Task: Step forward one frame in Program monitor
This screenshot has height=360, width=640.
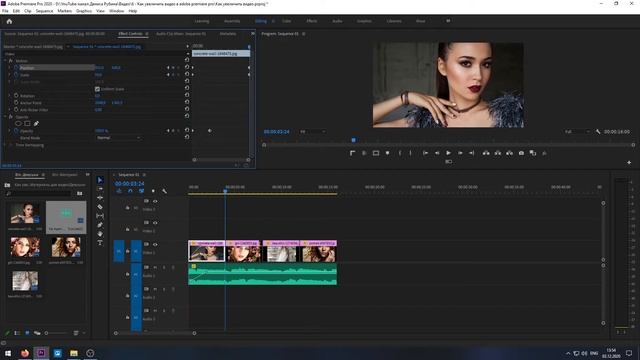Action: pyautogui.click(x=460, y=153)
